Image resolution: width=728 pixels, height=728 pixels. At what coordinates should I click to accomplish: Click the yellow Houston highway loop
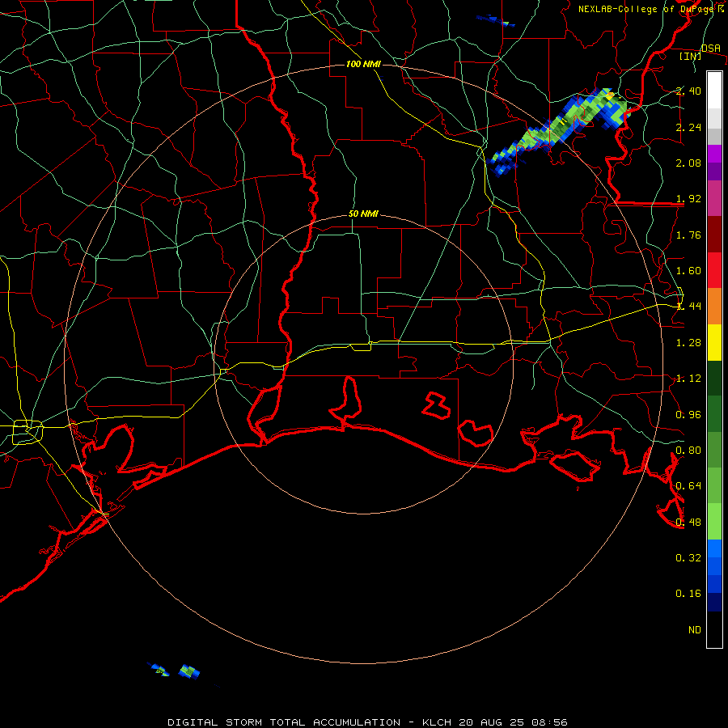click(28, 432)
